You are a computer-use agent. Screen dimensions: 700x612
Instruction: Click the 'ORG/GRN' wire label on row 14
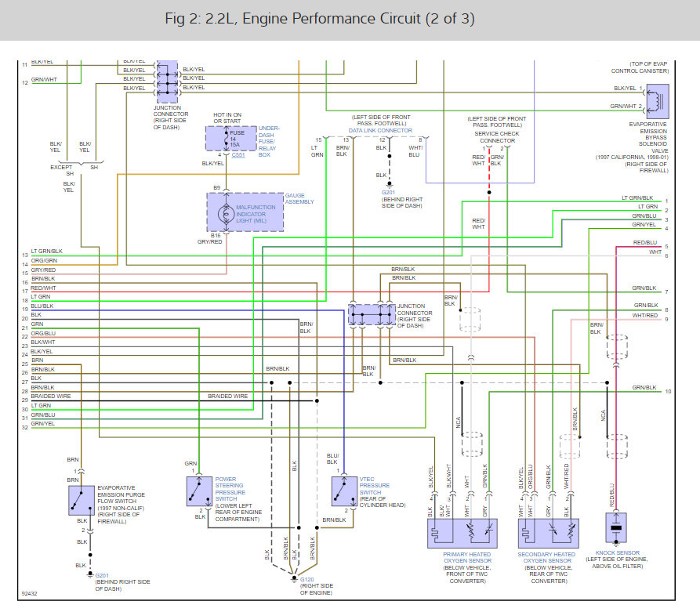pyautogui.click(x=44, y=260)
